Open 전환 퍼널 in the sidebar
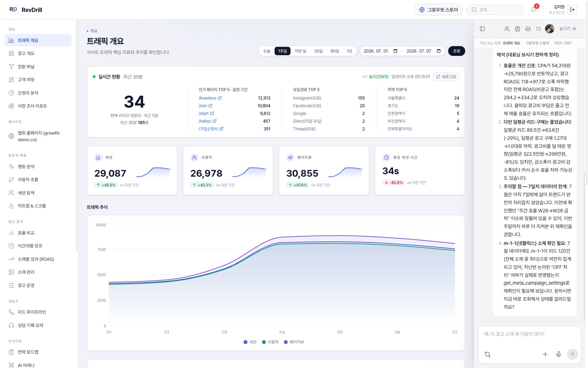Image resolution: width=588 pixels, height=368 pixels. [x=38, y=67]
